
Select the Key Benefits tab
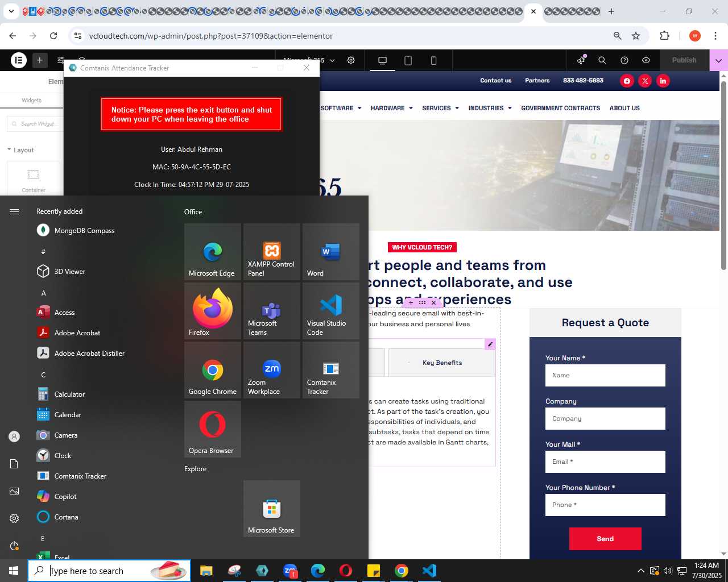pos(442,363)
